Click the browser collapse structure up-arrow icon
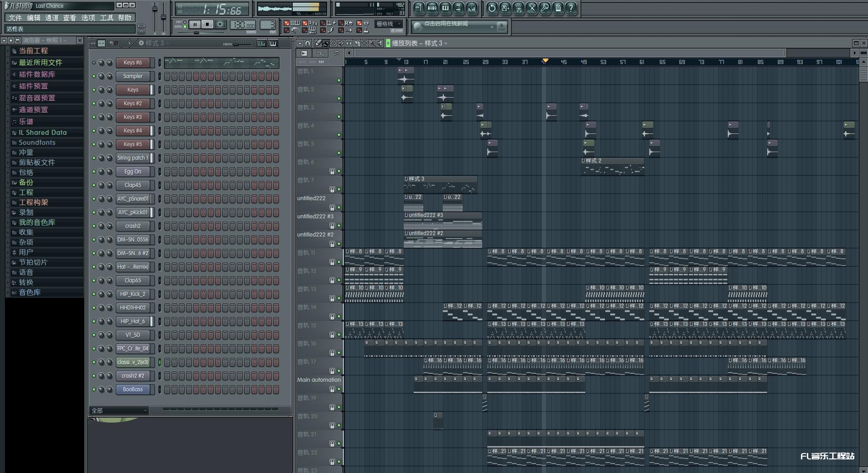This screenshot has height=473, width=868. (10, 40)
